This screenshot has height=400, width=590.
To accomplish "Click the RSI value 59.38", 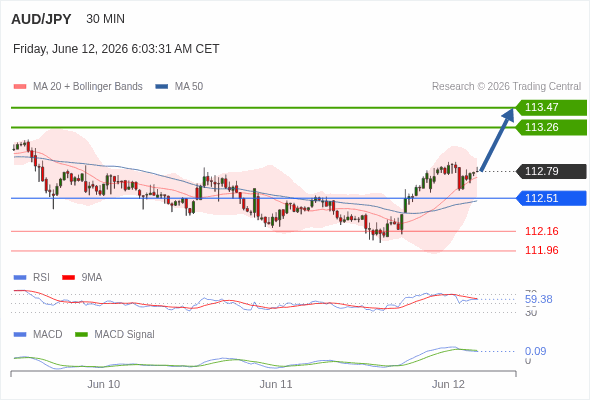I will pyautogui.click(x=538, y=300).
